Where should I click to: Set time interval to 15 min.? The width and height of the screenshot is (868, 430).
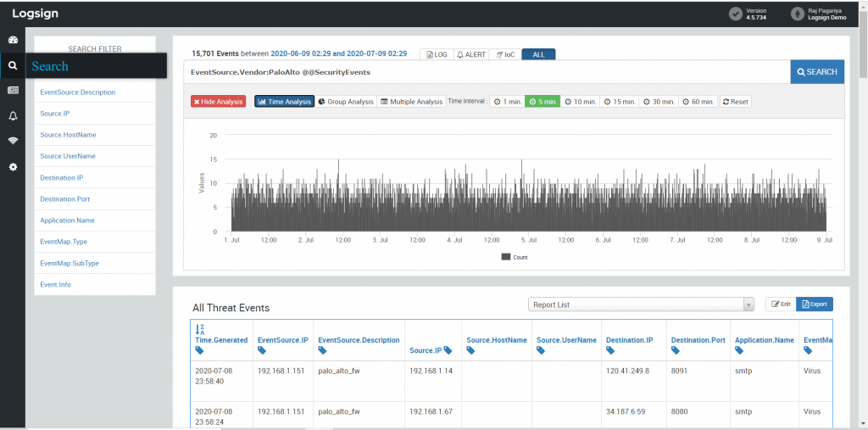point(620,102)
